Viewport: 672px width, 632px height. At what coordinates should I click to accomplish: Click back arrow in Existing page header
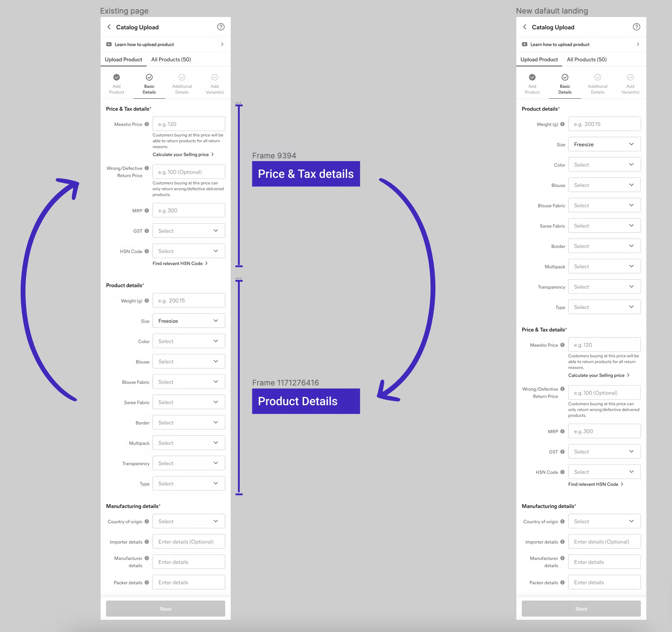pos(109,27)
